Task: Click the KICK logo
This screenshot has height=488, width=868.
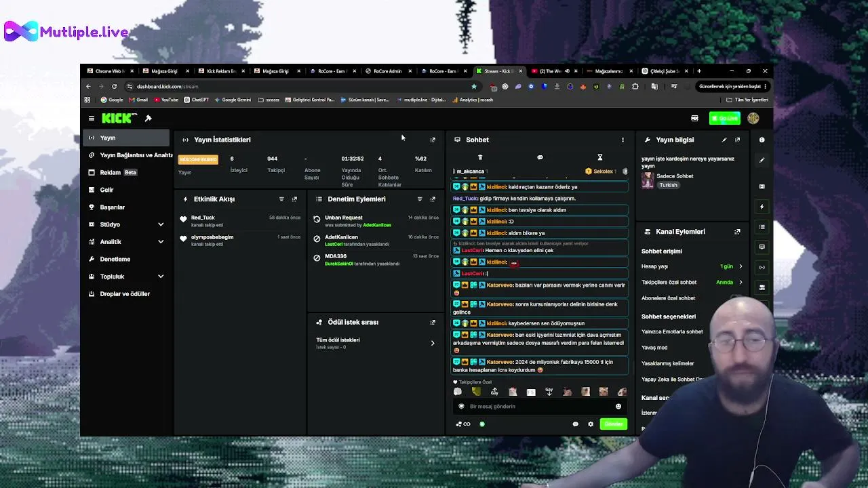Action: (119, 118)
